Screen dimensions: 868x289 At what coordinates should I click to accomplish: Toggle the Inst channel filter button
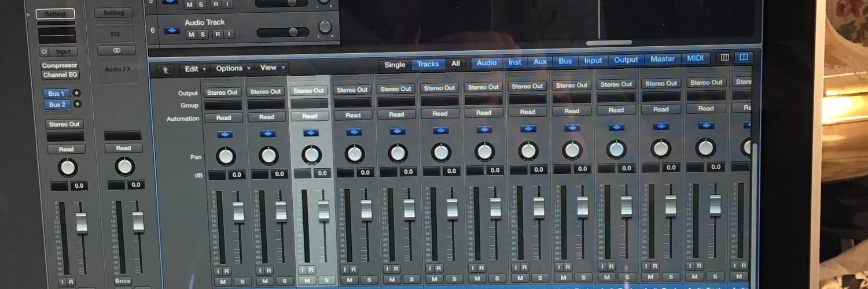tap(514, 62)
